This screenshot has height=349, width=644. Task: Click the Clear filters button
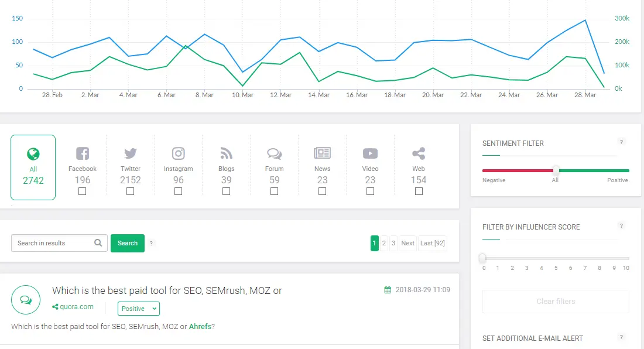pos(556,302)
